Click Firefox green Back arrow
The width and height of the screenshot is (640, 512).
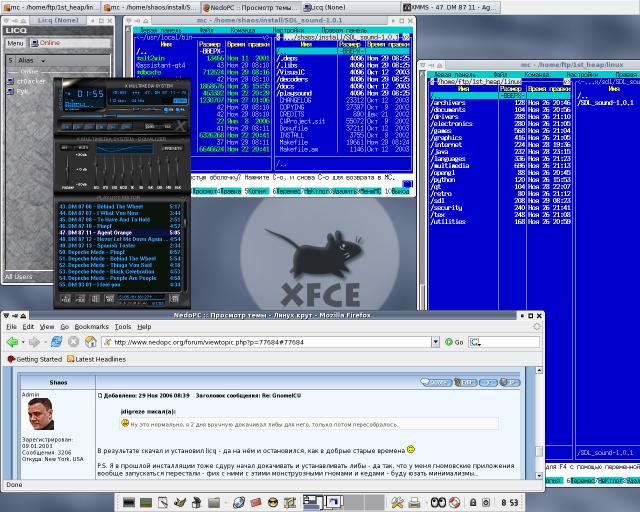click(12, 342)
